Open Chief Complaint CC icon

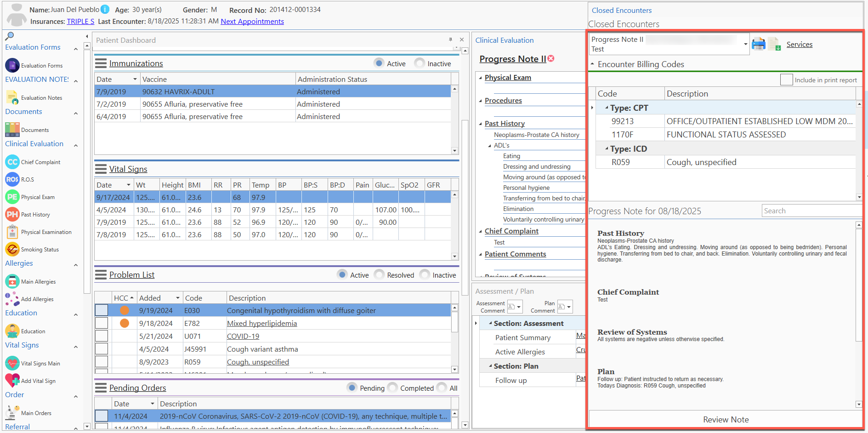pos(12,162)
